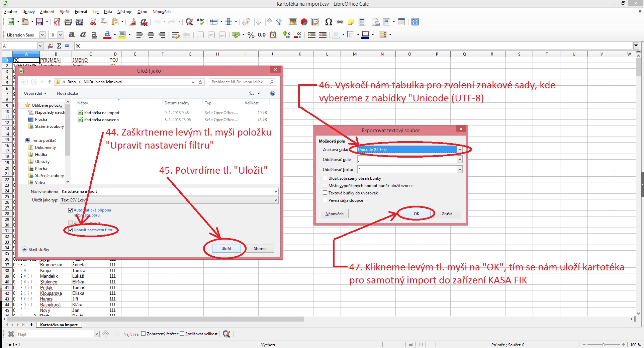
Task: Click the AutoFilter funnel icon
Action: coord(279,22)
